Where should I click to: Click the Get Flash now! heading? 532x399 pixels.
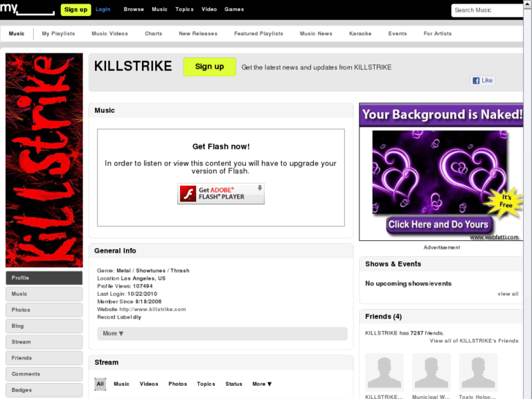[221, 146]
